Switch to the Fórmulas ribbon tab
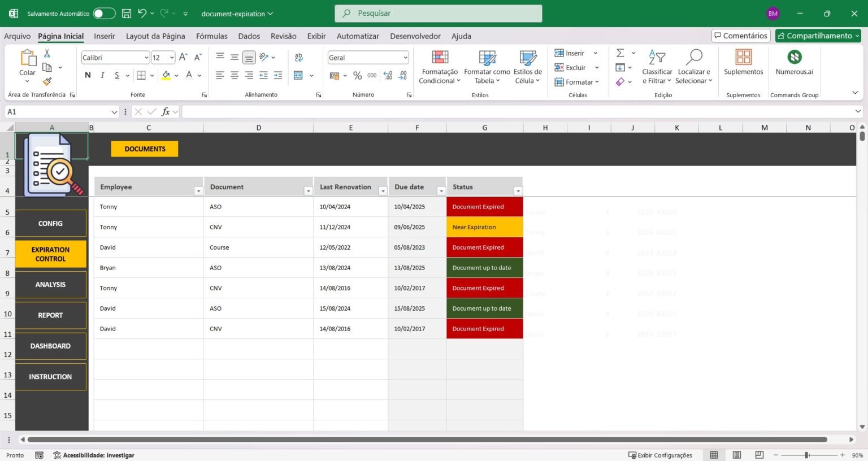 tap(211, 36)
